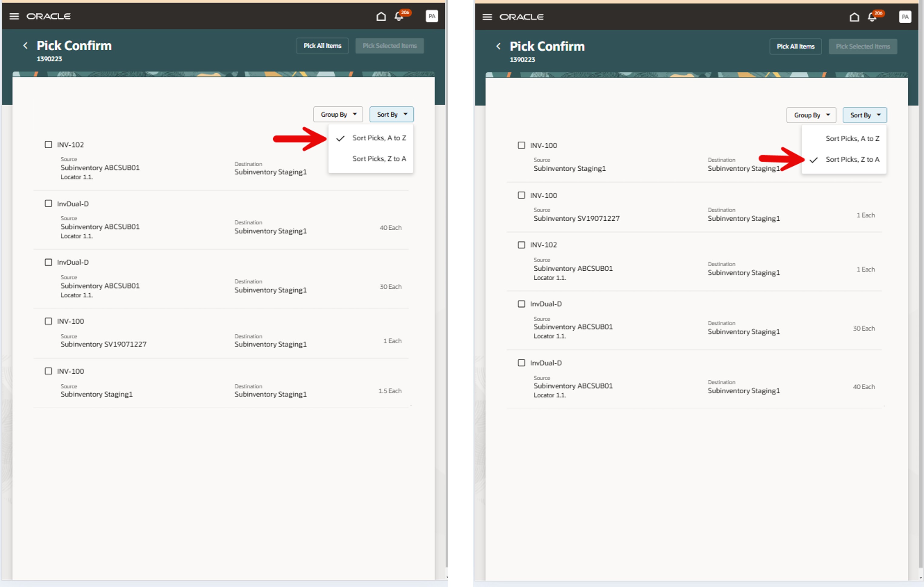Check the INV-100 Subinventory Staging1 item
This screenshot has width=924, height=587.
pos(48,371)
